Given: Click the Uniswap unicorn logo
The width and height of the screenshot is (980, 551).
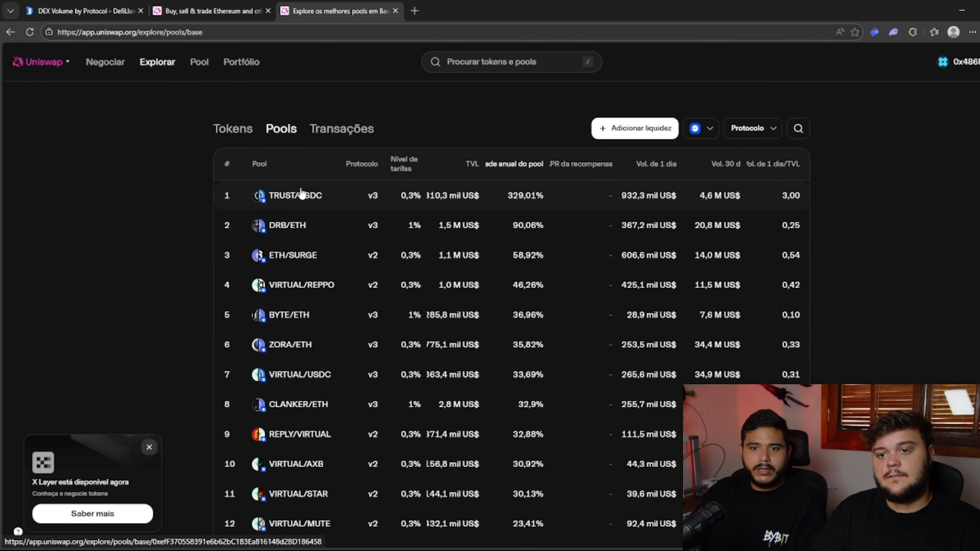Looking at the screenshot, I should point(18,62).
